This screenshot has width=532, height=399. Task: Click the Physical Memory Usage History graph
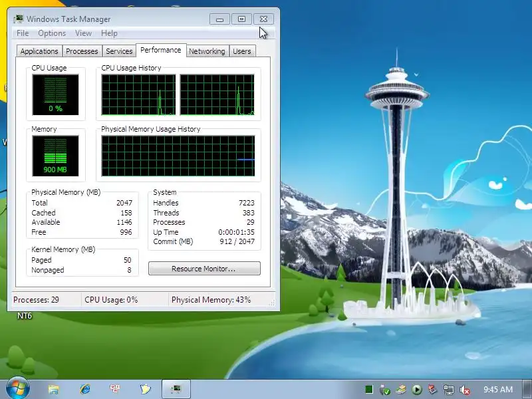pyautogui.click(x=178, y=156)
